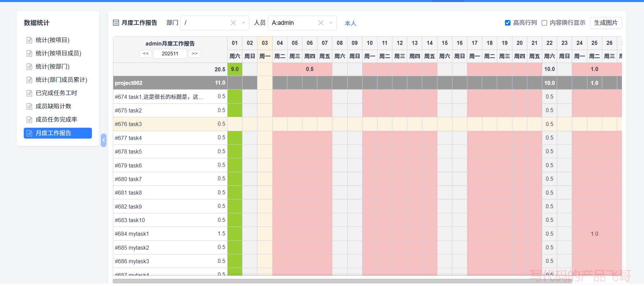The image size is (644, 286).
Task: Collapse the left sidebar panel handle
Action: 104,140
